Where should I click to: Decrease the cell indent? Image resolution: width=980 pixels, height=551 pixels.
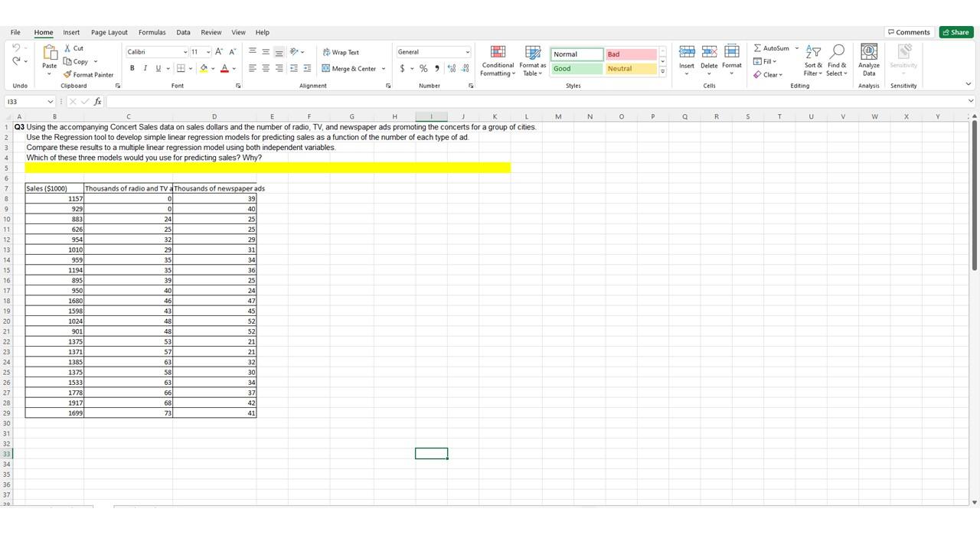tap(294, 68)
